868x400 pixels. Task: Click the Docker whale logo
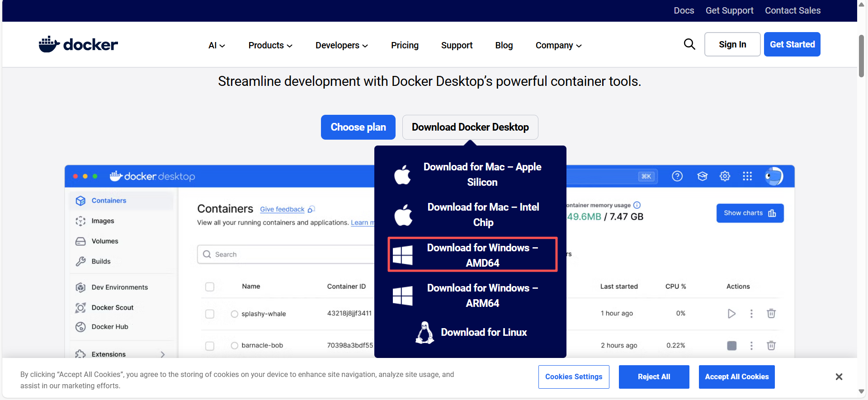[78, 44]
